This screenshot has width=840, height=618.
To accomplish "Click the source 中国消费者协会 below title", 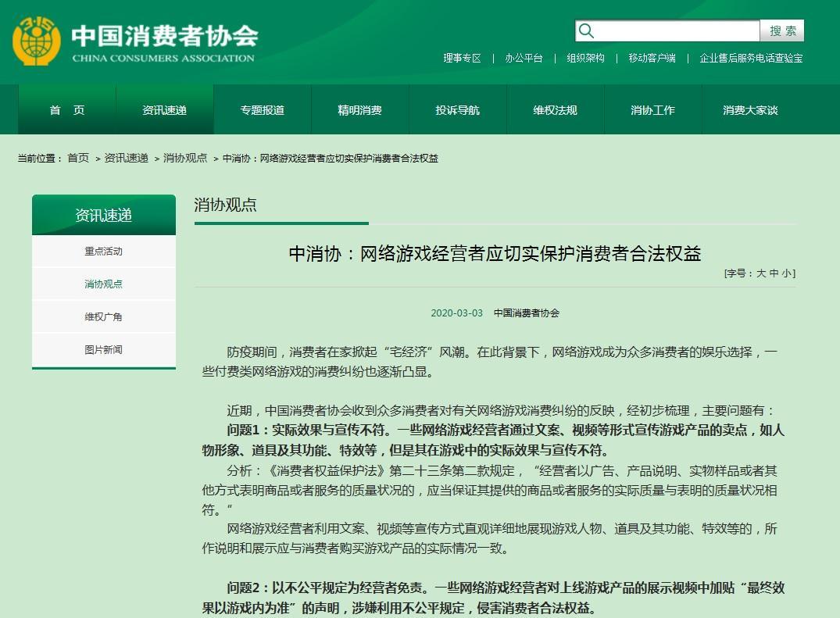I will pos(526,313).
